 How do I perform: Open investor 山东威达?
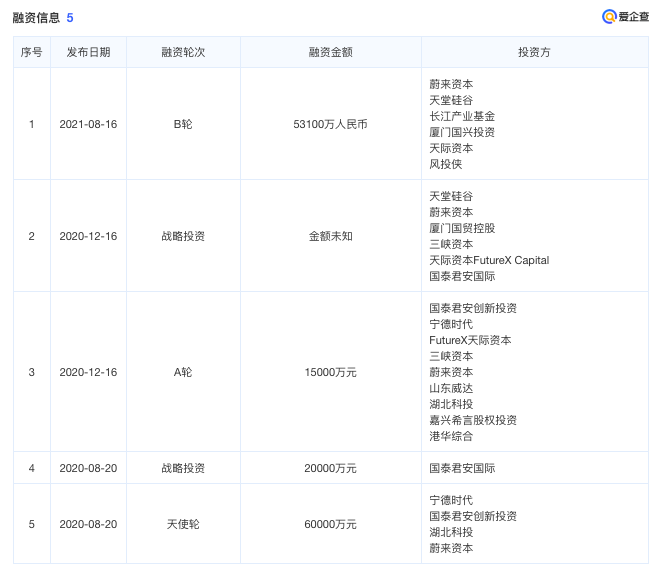[x=451, y=388]
